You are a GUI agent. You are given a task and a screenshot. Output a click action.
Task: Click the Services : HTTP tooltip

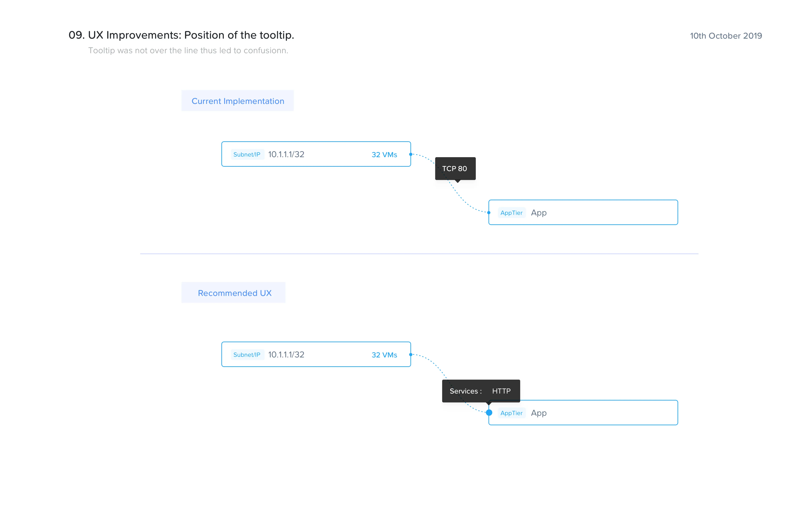coord(480,391)
